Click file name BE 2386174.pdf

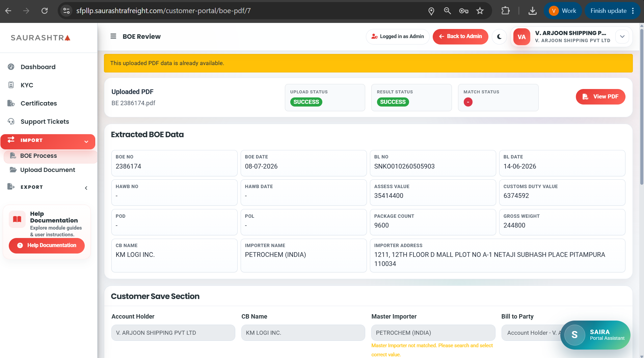pos(133,103)
